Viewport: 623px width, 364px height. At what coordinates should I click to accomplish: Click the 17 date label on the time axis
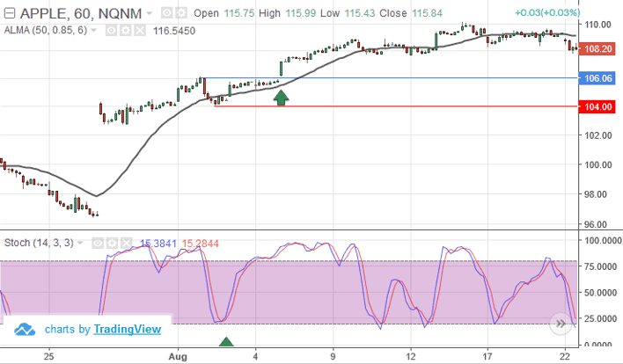coord(487,356)
